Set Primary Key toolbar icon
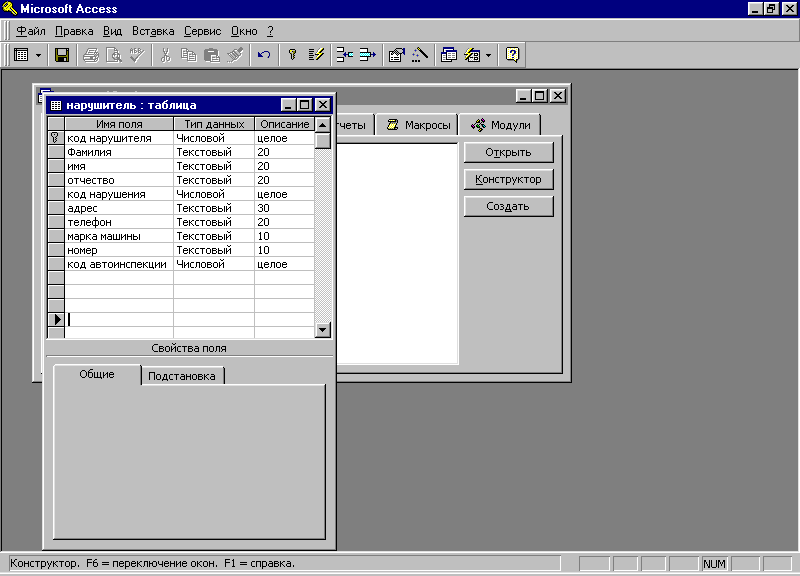Image resolution: width=800 pixels, height=576 pixels. (x=292, y=55)
